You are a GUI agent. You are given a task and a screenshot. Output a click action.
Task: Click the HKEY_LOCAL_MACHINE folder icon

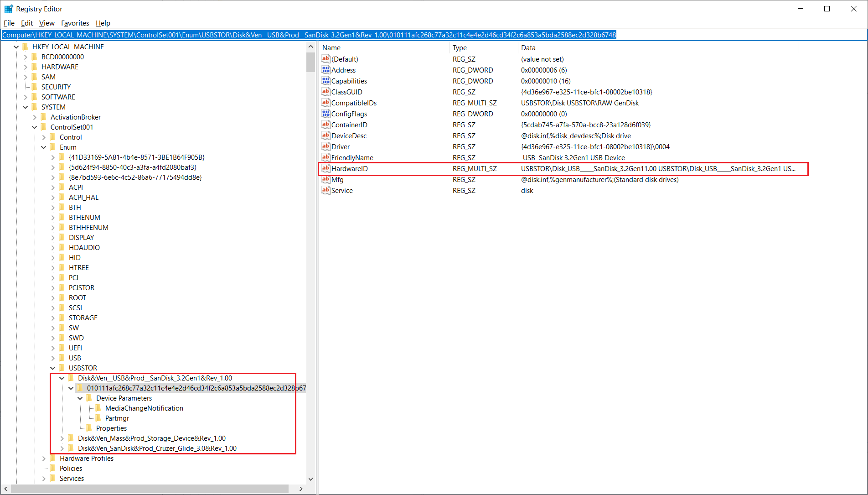click(26, 47)
